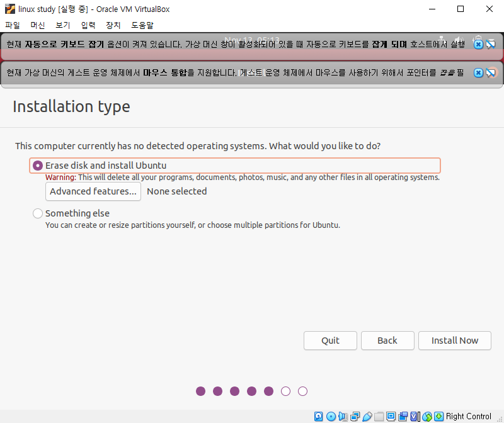Viewport: 504px width, 423px height.
Task: Click the network adapters status icon
Action: (355, 417)
